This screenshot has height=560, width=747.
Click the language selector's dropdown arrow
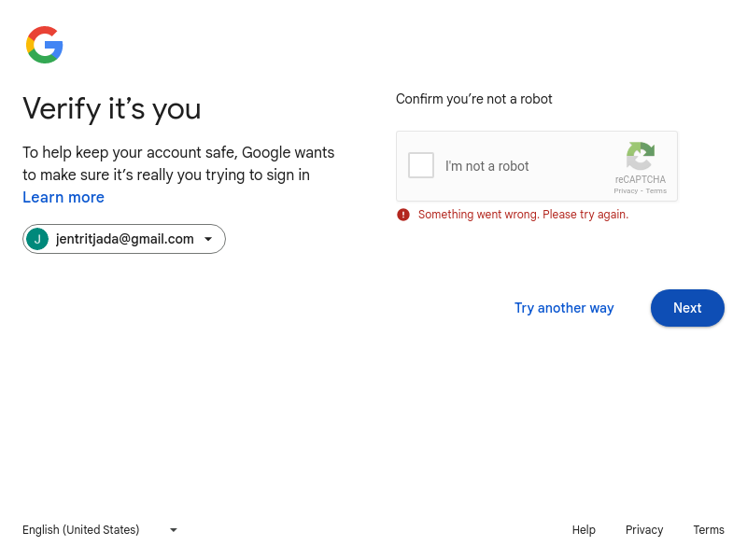[174, 530]
